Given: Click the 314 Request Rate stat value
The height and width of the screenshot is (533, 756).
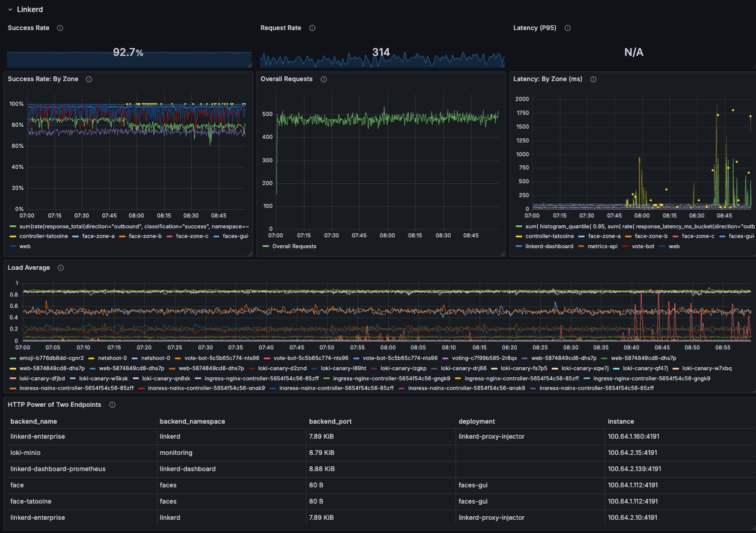Looking at the screenshot, I should (x=381, y=52).
